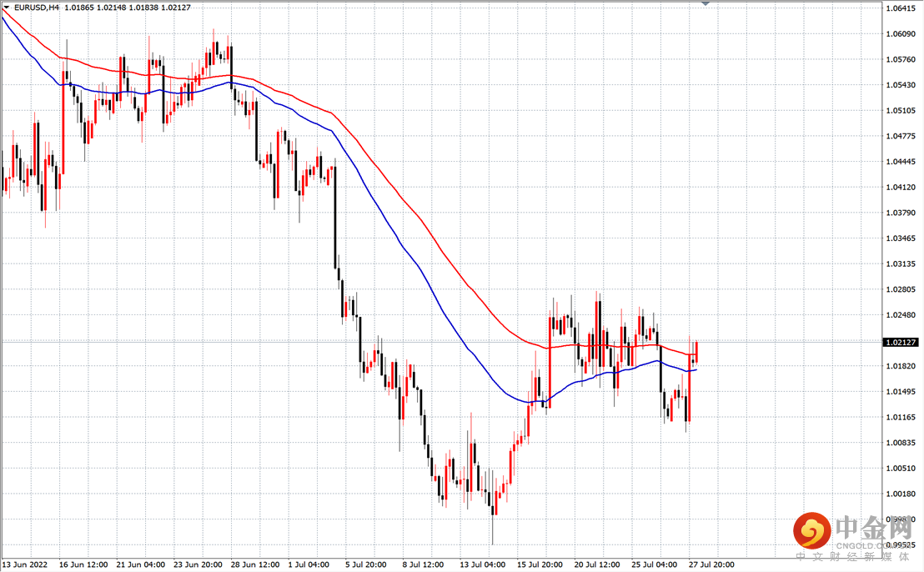Viewport: 924px width, 572px height.
Task: Click the chart shift marker on the top edge
Action: 706,3
